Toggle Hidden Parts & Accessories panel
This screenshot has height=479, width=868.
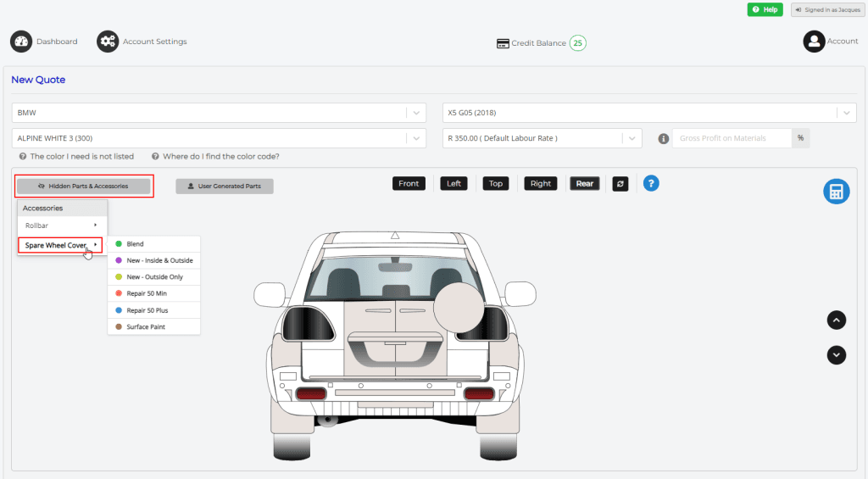pos(84,186)
